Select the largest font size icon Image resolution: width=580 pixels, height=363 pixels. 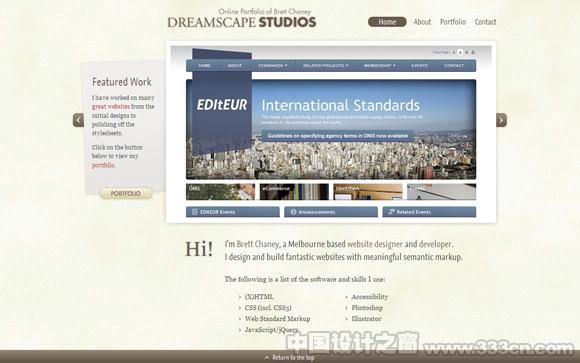click(x=473, y=53)
